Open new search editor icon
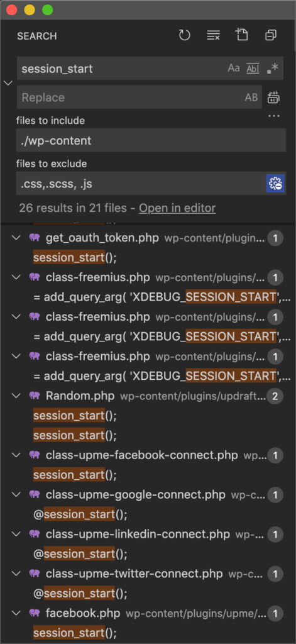Image resolution: width=296 pixels, height=644 pixels. click(242, 35)
